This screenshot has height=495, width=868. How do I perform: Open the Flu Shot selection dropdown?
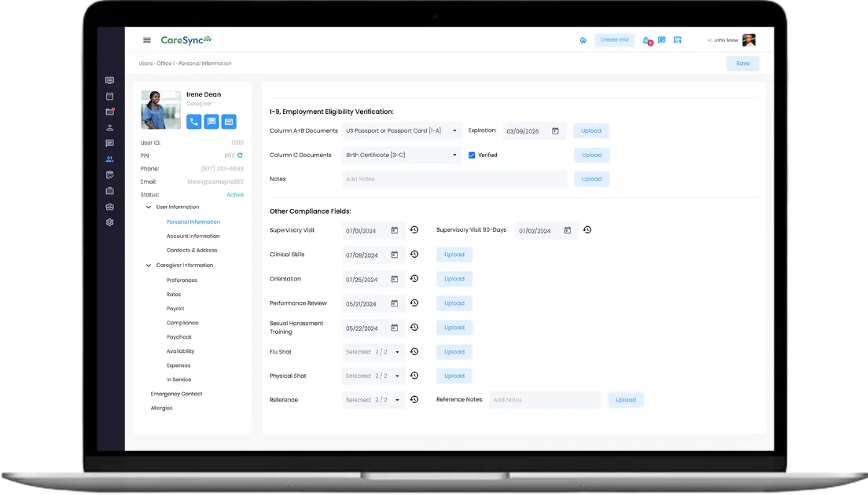coord(374,352)
